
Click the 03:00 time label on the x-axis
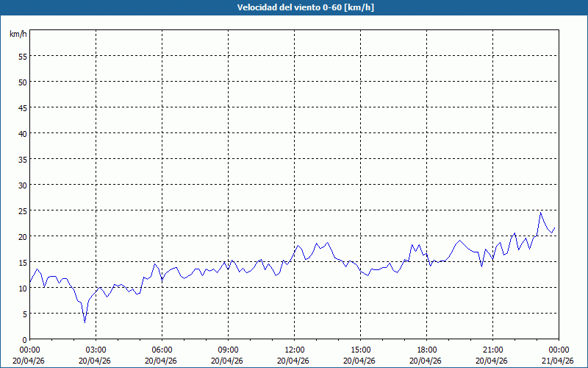click(x=96, y=350)
